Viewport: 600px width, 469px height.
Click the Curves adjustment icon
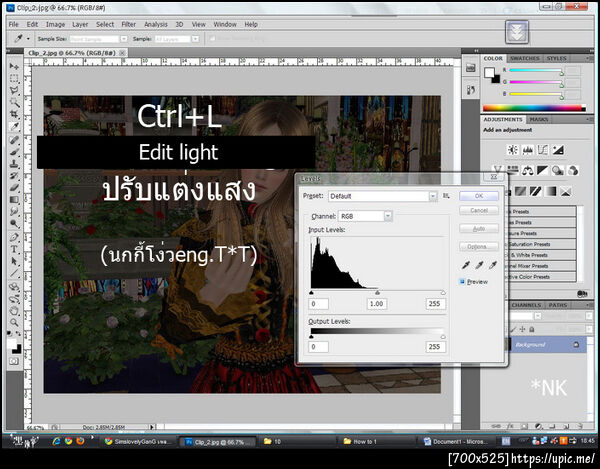pos(543,150)
